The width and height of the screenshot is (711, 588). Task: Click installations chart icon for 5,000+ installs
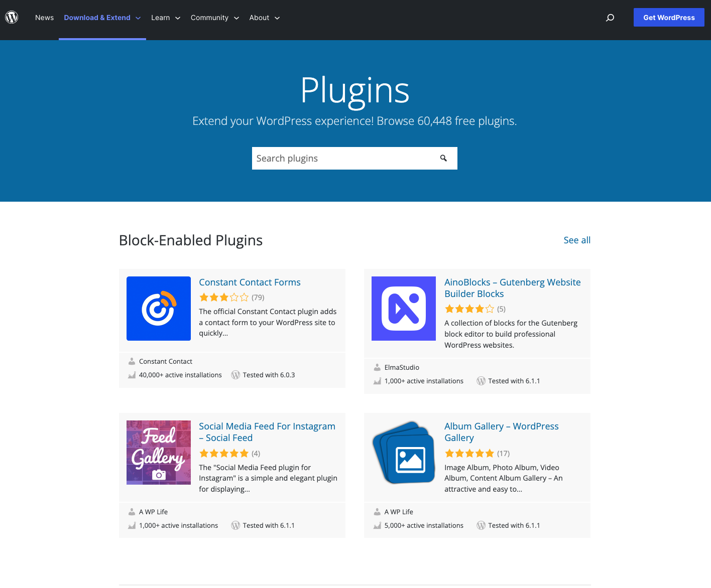377,525
